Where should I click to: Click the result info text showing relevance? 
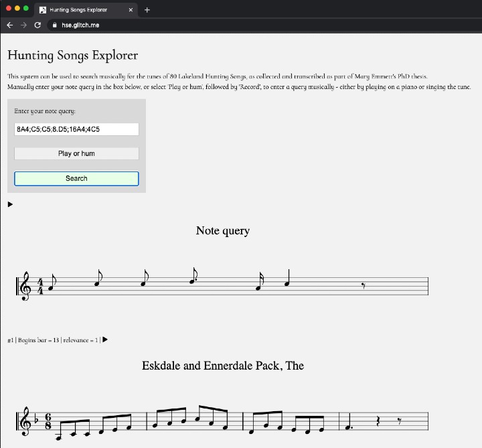tap(53, 340)
